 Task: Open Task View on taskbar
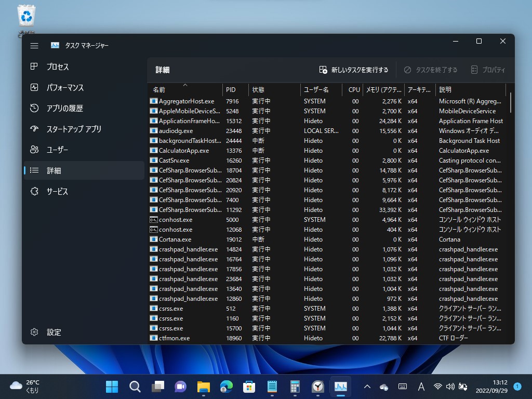(x=158, y=387)
